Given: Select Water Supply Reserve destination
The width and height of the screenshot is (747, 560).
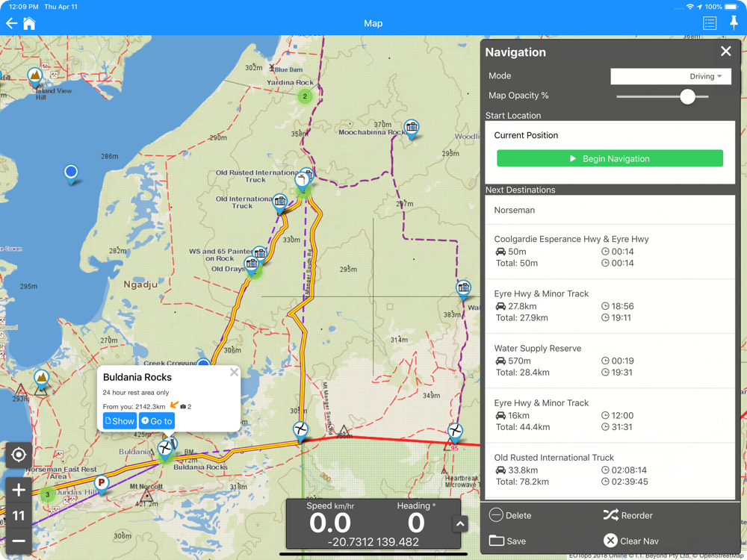Looking at the screenshot, I should 610,361.
